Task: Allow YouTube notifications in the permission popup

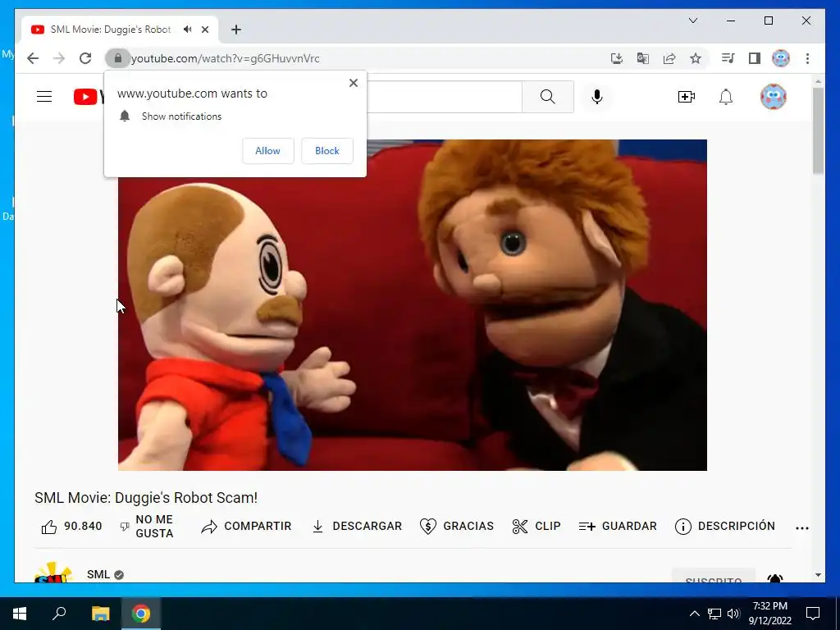Action: (268, 151)
